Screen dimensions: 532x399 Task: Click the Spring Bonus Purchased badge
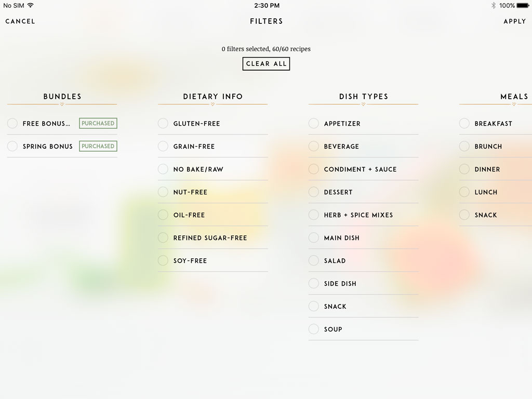pos(98,146)
